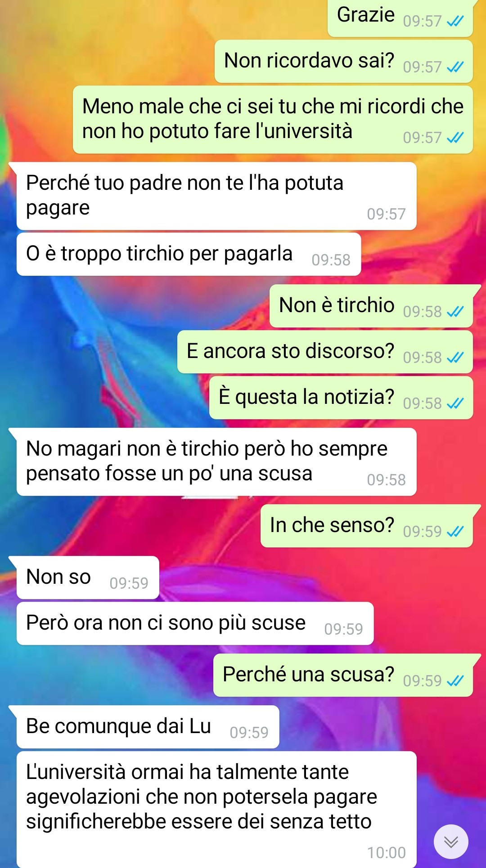Tap the 'No magari non è tirchio' message
The image size is (486, 868).
pos(216,462)
